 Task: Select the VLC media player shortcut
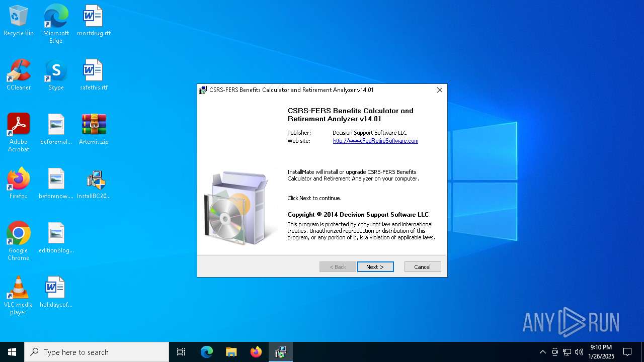pos(19,296)
